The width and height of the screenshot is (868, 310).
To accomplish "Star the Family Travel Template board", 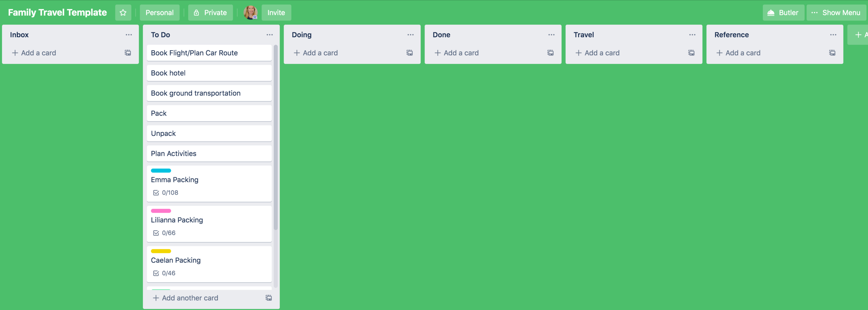I will [123, 12].
